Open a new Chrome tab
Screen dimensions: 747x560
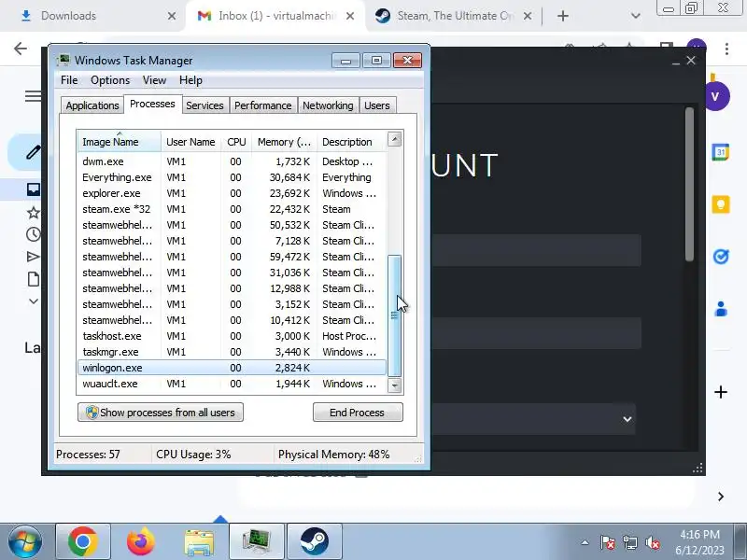coord(563,16)
